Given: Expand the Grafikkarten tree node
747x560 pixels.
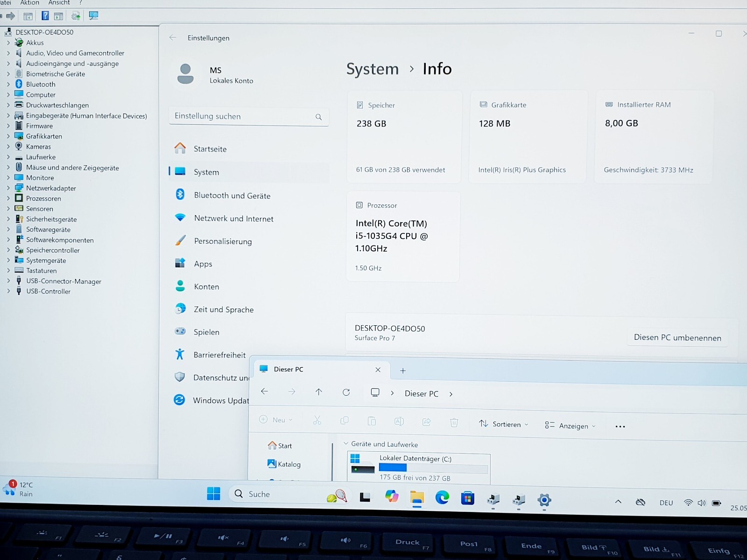Looking at the screenshot, I should pos(8,136).
